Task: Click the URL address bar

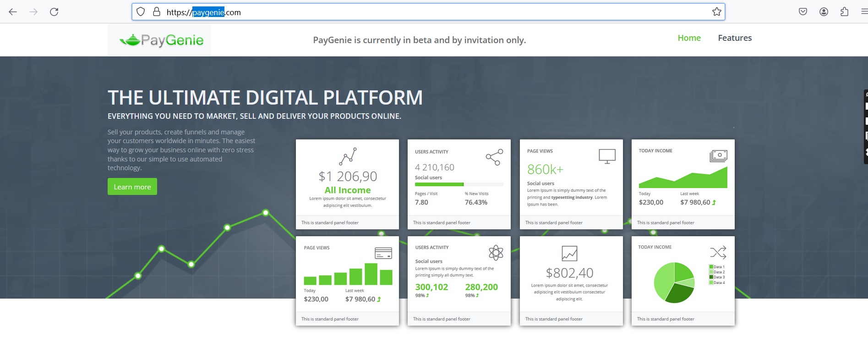Action: (x=428, y=12)
